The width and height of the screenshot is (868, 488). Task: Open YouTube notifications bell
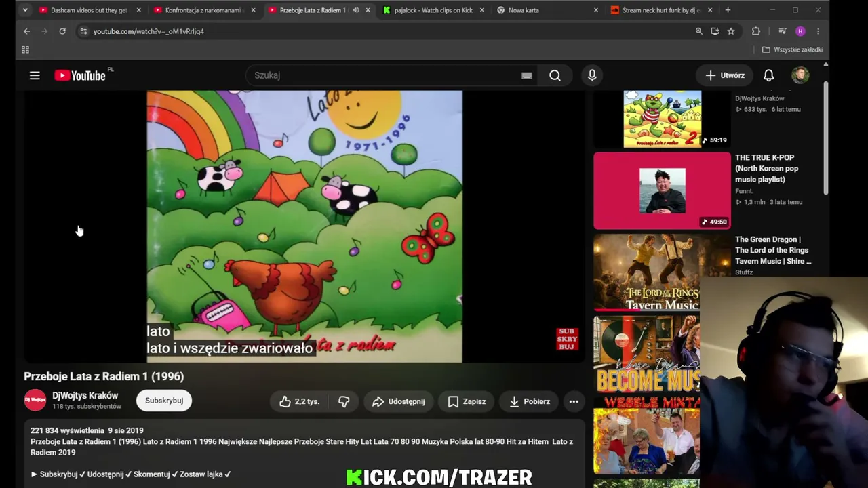(768, 75)
